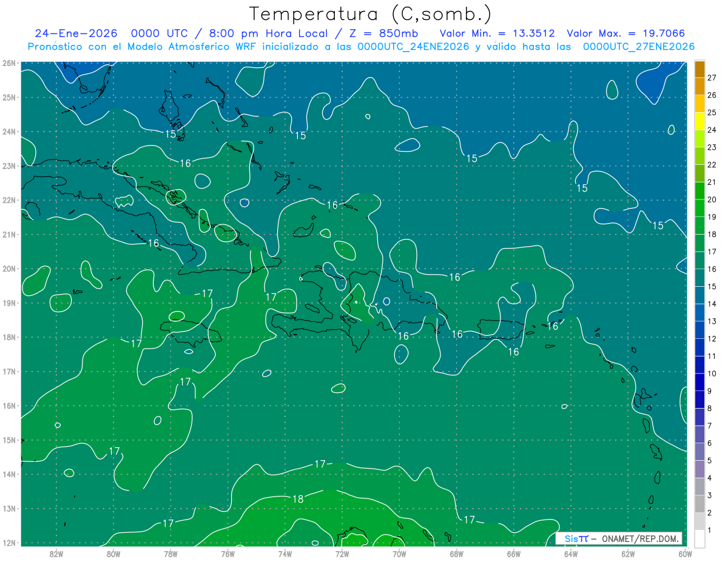Click the '15N' latitude axis label
This screenshot has width=728, height=562.
pyautogui.click(x=8, y=440)
